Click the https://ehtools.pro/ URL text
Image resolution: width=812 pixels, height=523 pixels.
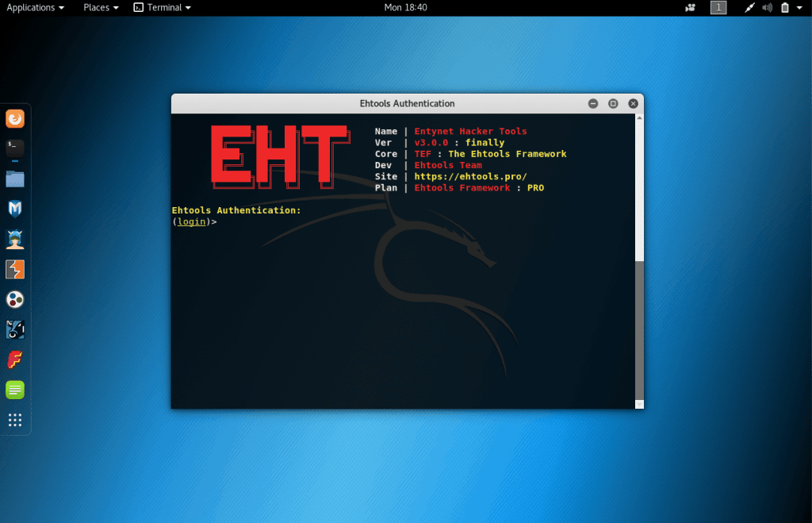470,176
